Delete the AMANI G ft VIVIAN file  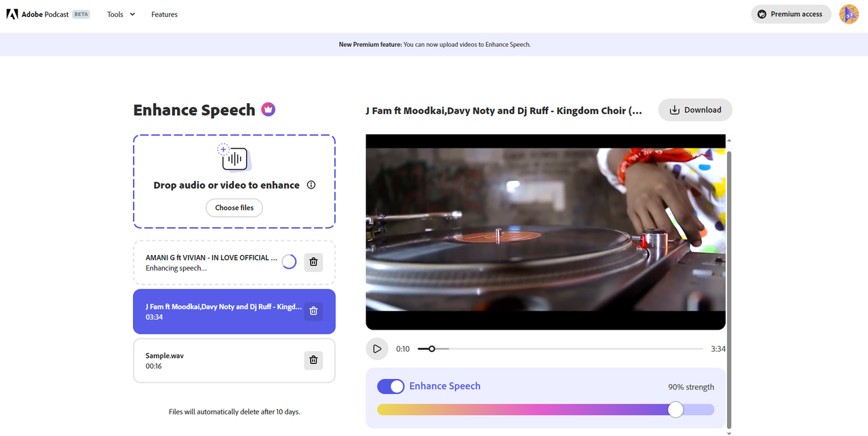313,262
